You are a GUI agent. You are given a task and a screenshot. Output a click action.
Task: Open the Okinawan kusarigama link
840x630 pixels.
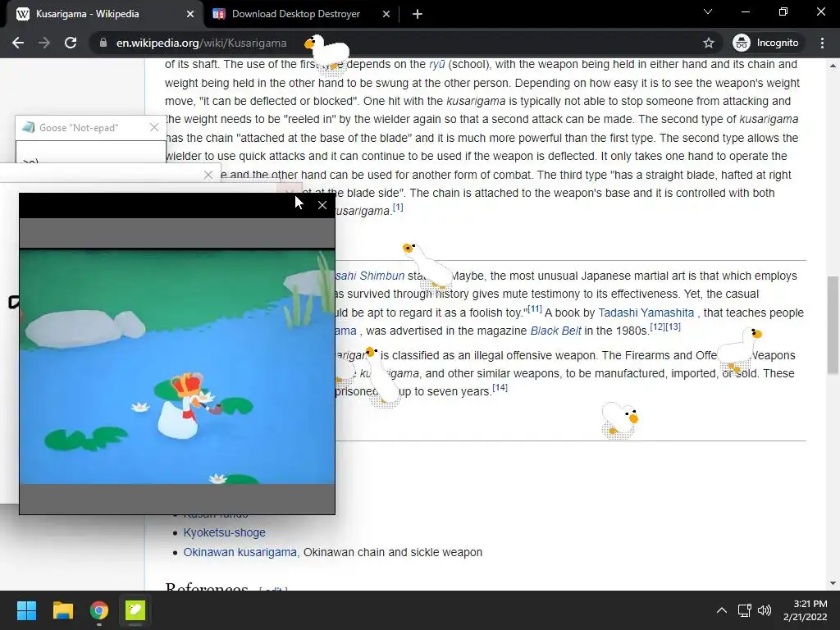pos(240,552)
